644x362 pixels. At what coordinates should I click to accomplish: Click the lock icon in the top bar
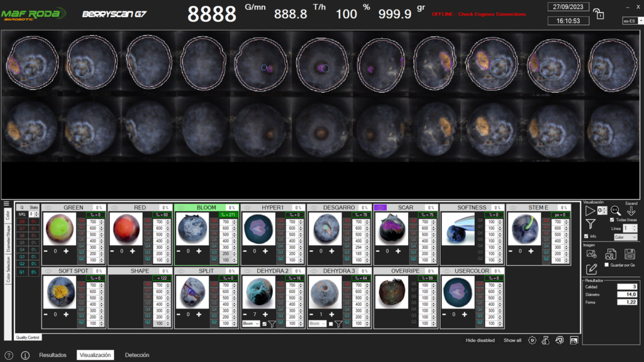coord(599,14)
